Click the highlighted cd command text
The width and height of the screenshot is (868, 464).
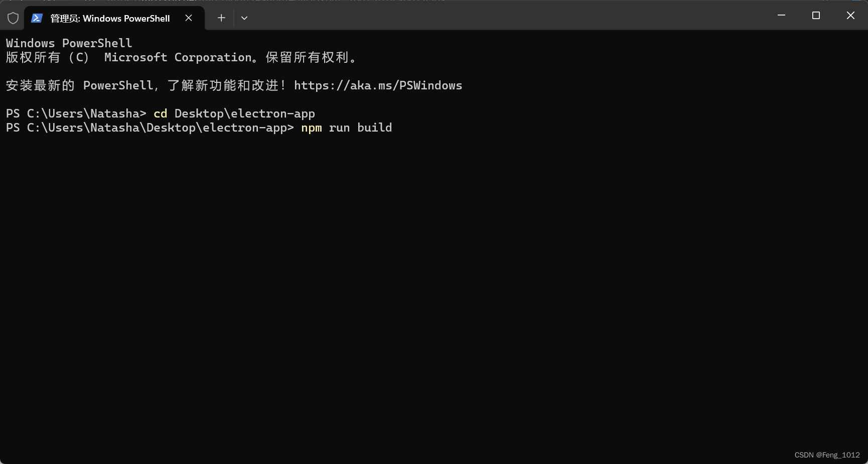(160, 113)
